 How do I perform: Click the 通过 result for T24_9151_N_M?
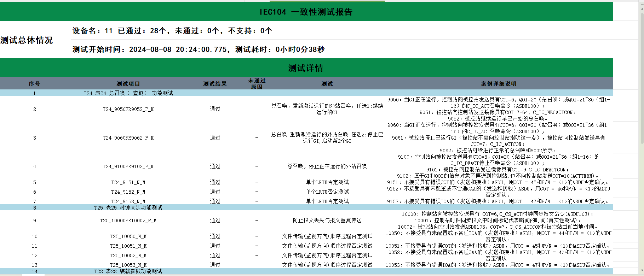click(x=215, y=182)
